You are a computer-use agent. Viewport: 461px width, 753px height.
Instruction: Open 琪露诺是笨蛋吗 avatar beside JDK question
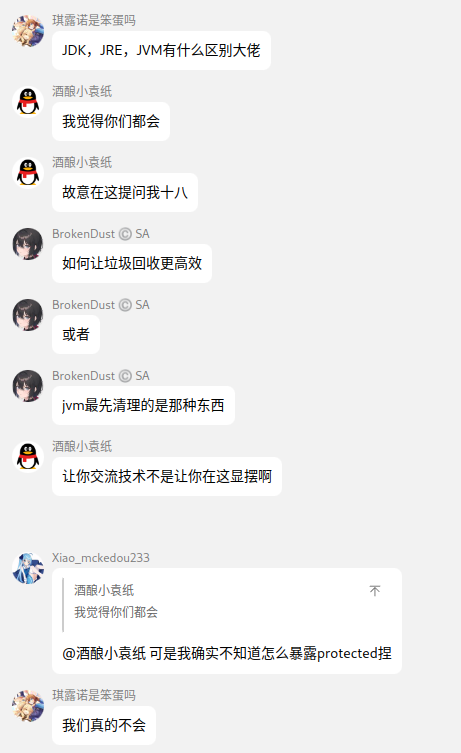coord(28,31)
